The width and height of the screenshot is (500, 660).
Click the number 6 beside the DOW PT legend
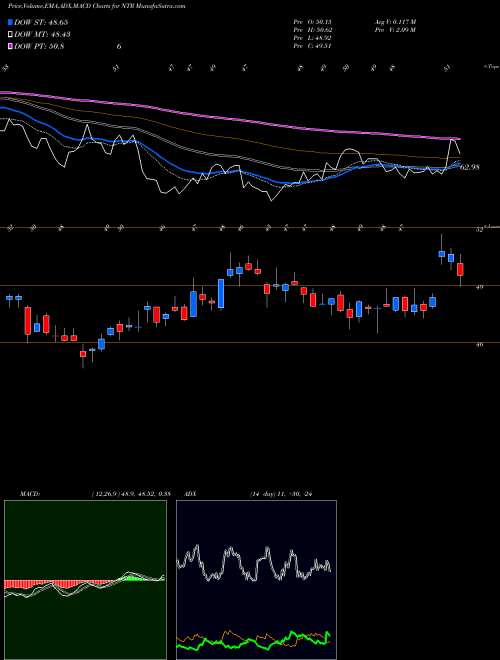119,46
